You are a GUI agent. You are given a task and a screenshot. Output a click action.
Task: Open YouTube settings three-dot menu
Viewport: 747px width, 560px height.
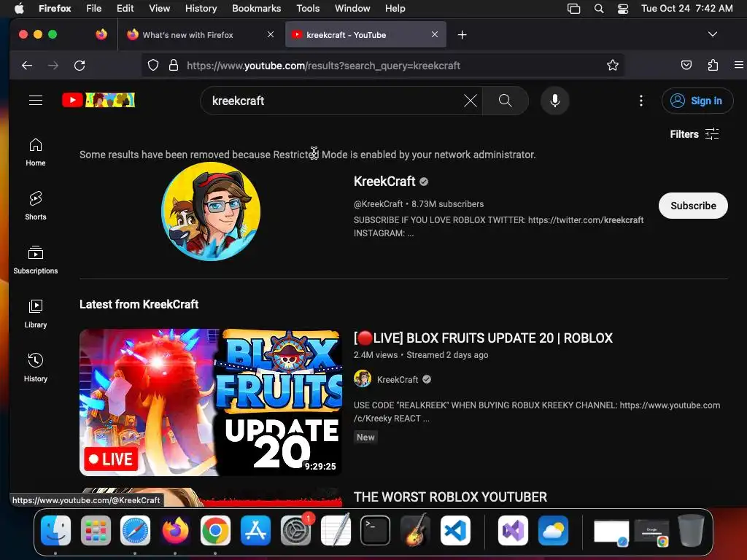coord(640,101)
